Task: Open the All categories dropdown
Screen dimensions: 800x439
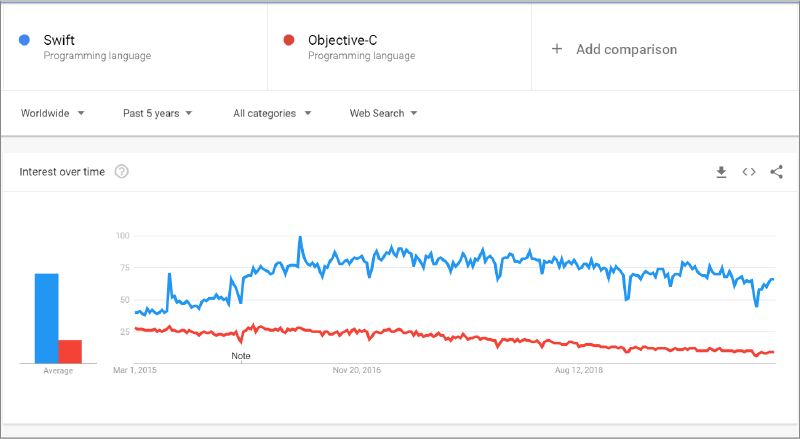Action: click(272, 113)
